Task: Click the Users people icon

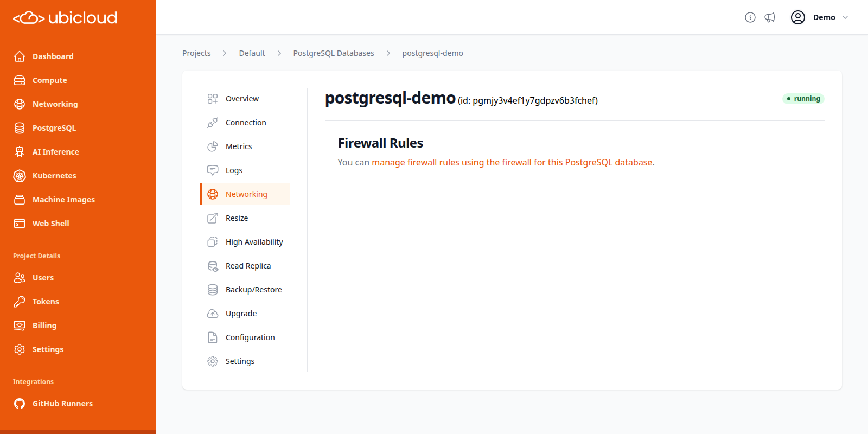Action: 20,278
